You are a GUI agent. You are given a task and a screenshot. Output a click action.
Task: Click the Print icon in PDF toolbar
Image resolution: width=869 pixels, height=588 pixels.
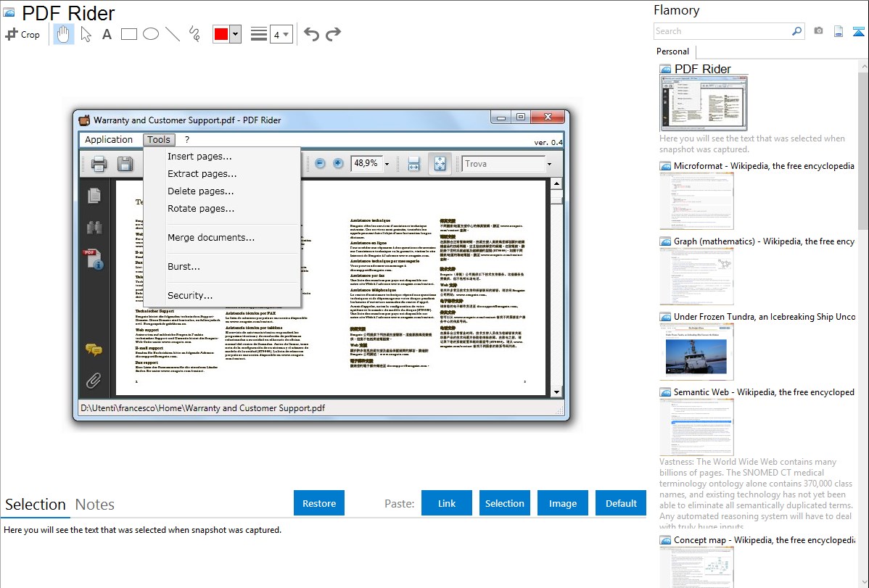click(99, 163)
